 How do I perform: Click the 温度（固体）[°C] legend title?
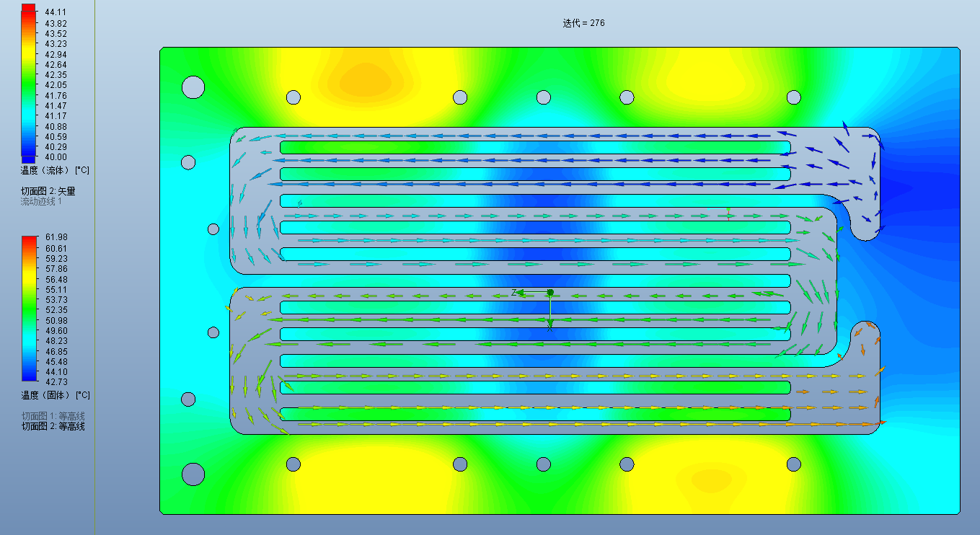[x=55, y=396]
